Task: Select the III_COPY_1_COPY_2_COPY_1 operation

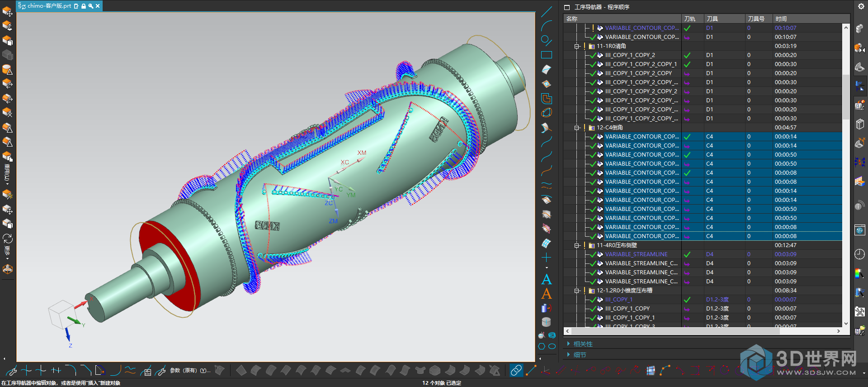Action: point(641,64)
